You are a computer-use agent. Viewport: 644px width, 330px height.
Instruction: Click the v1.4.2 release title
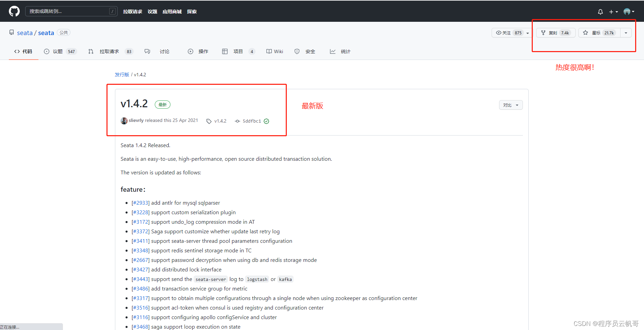click(134, 104)
